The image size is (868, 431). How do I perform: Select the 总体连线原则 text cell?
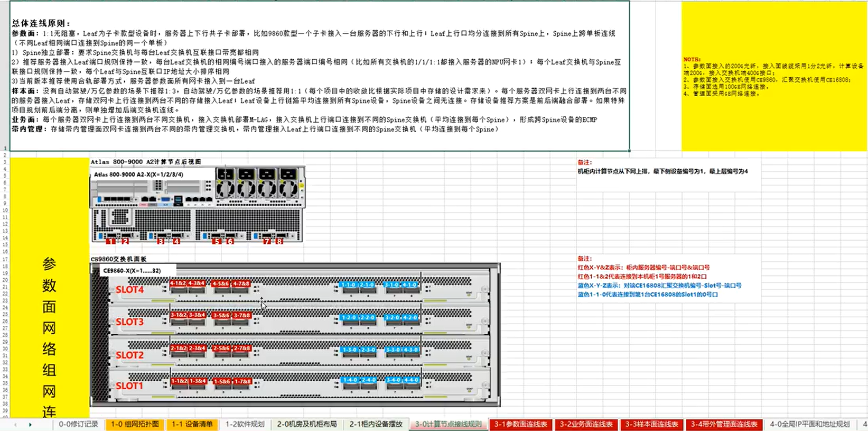[320, 76]
